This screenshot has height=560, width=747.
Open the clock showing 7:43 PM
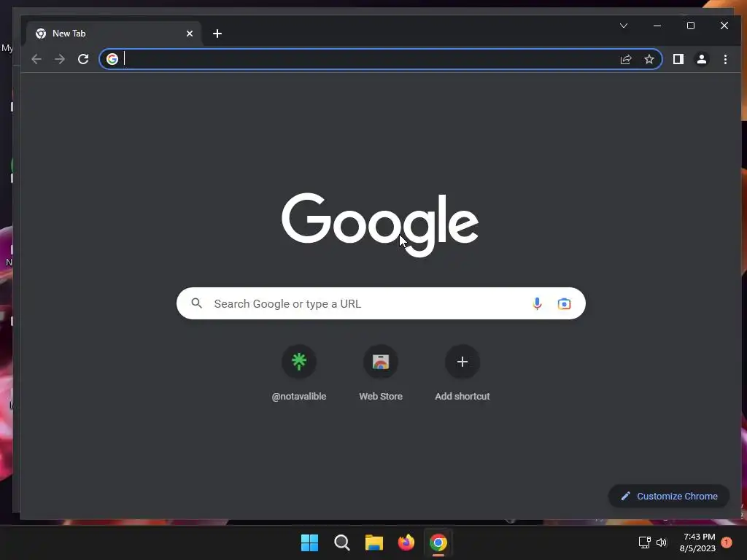(x=698, y=542)
